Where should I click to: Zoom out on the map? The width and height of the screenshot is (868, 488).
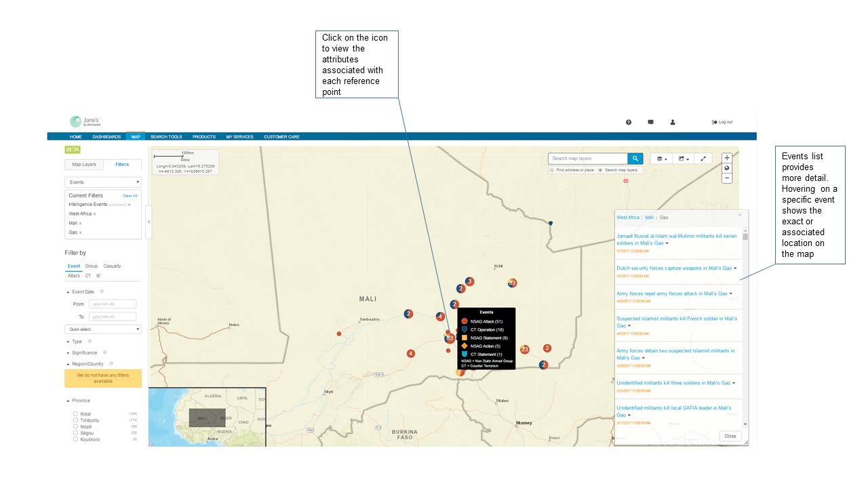[727, 178]
